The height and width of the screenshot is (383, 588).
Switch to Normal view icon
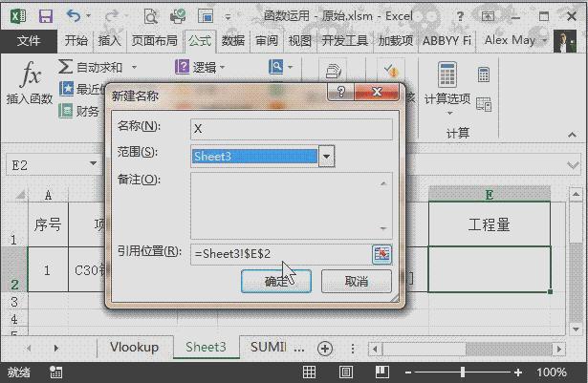[310, 372]
